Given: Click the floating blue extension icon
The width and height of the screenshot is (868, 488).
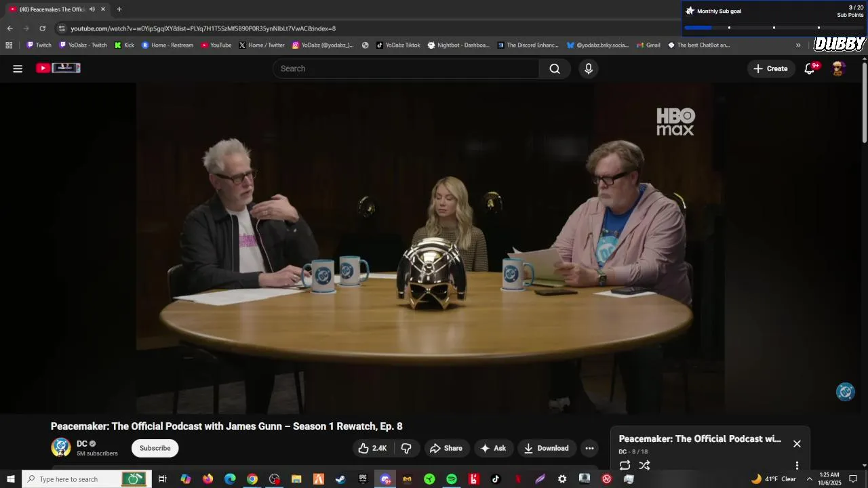Looking at the screenshot, I should (845, 392).
